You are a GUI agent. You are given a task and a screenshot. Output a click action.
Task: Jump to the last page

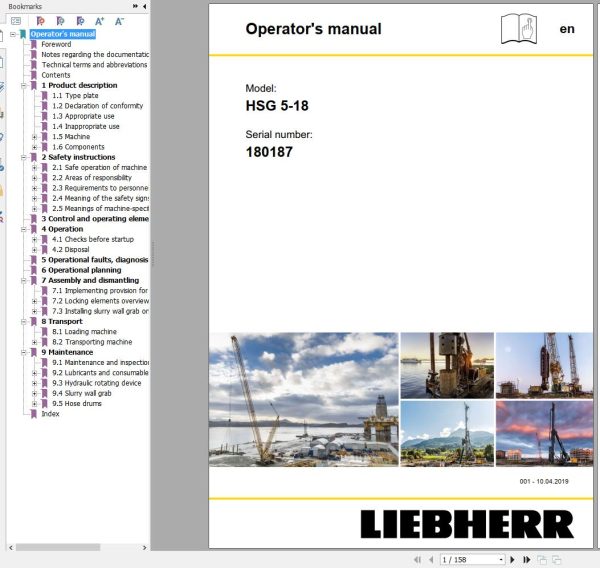click(527, 560)
